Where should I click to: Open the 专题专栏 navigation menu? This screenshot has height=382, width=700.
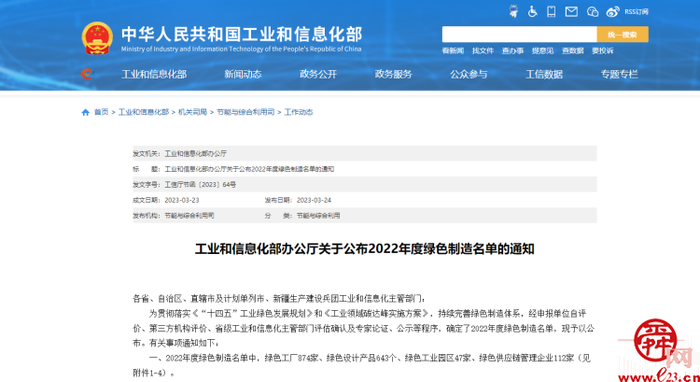(619, 75)
